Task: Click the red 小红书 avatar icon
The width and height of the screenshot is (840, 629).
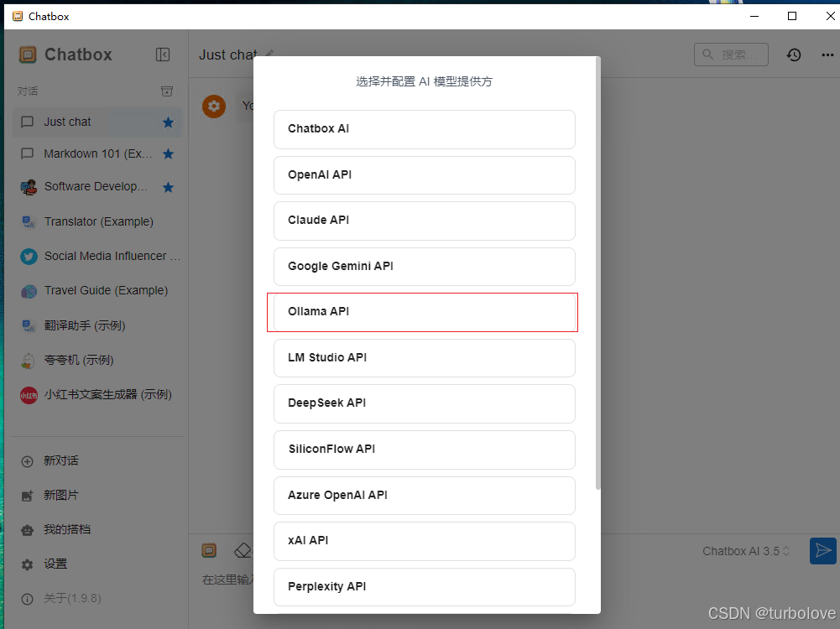Action: click(29, 396)
